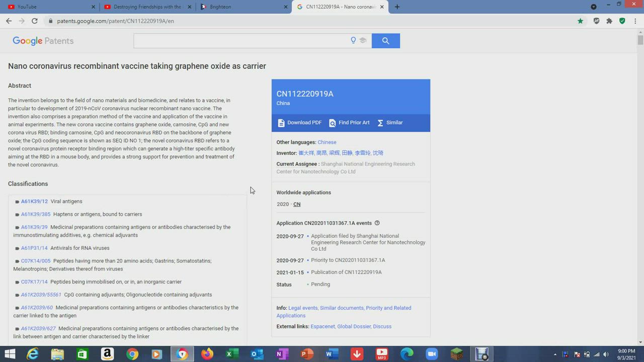The width and height of the screenshot is (644, 362).
Task: Click the help icon beside application events
Action: pos(377,223)
